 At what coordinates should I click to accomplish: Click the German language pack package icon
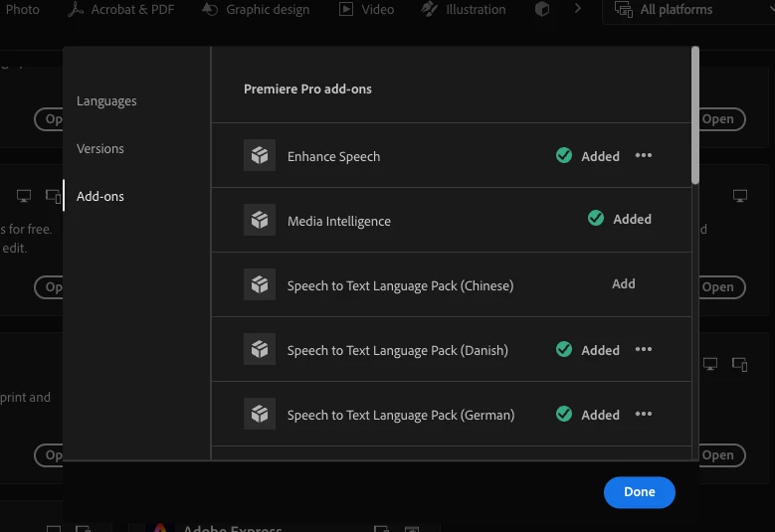260,414
